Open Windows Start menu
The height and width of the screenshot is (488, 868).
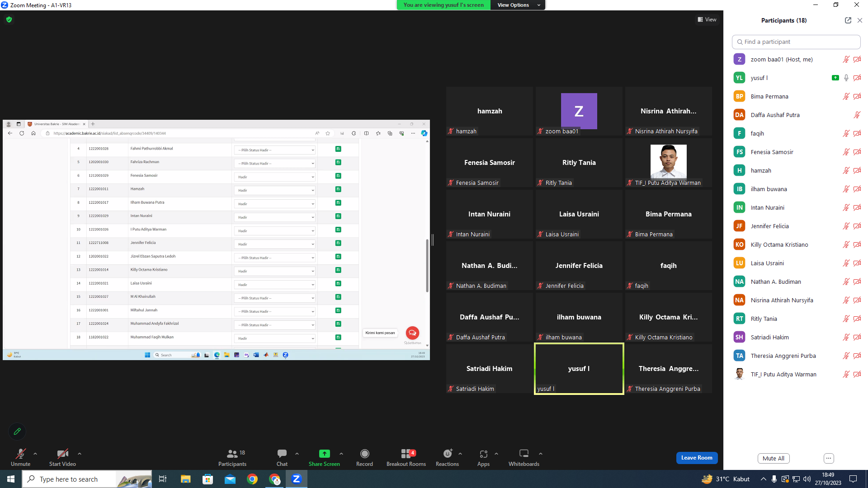pos(11,479)
